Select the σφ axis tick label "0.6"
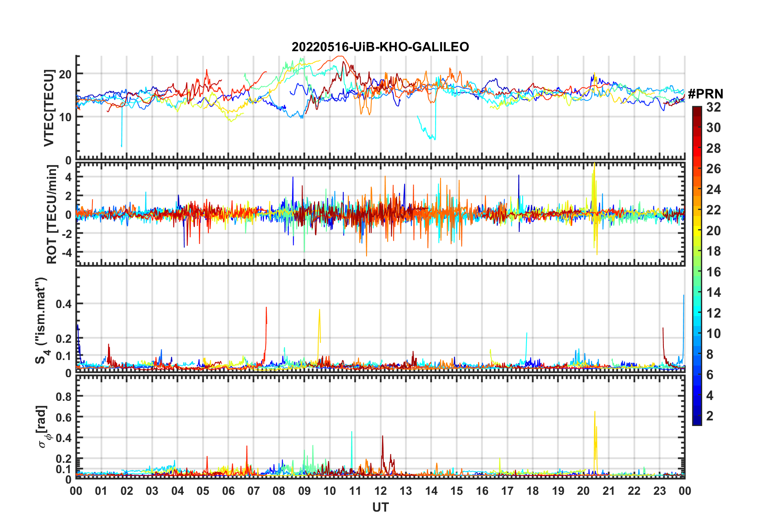 (x=64, y=417)
